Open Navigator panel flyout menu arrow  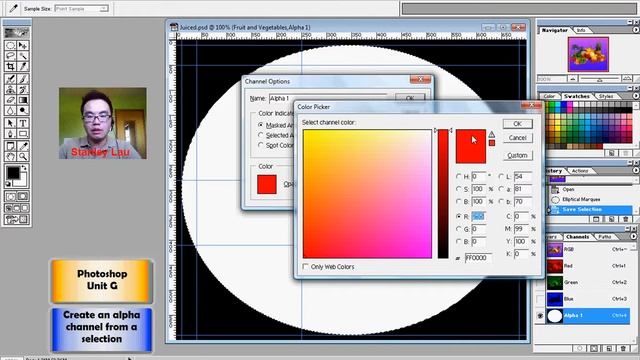(635, 30)
